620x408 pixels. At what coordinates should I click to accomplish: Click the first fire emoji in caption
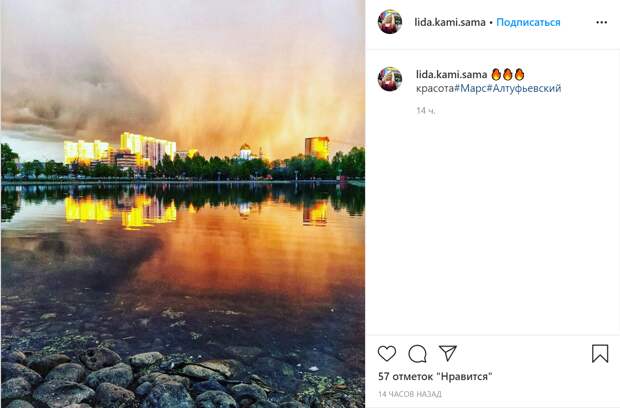click(496, 74)
